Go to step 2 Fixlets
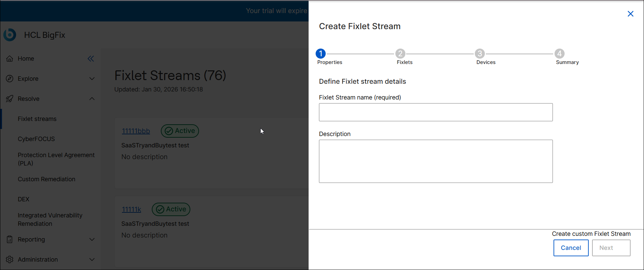 pos(400,54)
